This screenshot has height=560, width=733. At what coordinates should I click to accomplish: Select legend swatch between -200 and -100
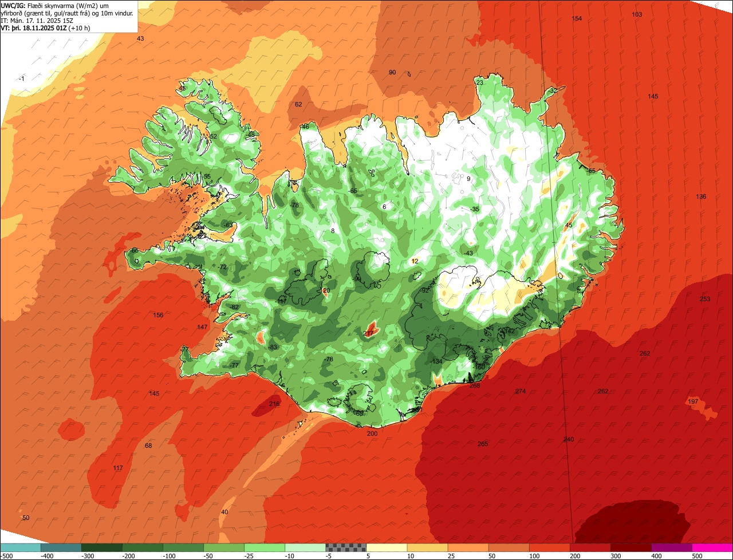click(143, 547)
